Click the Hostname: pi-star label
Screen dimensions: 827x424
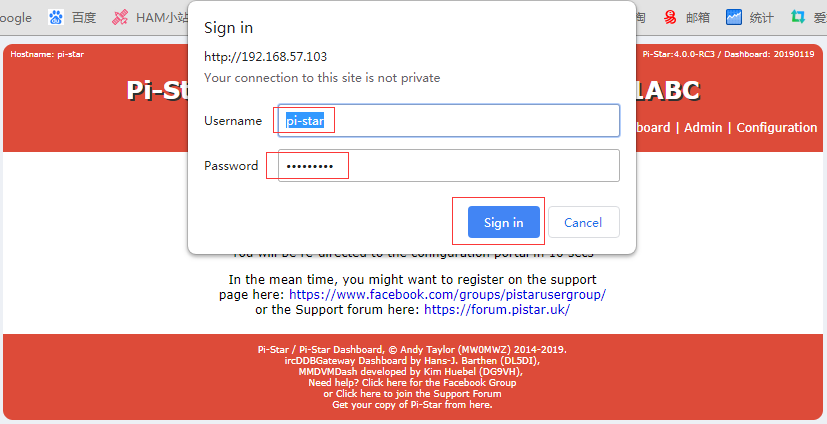click(x=47, y=54)
